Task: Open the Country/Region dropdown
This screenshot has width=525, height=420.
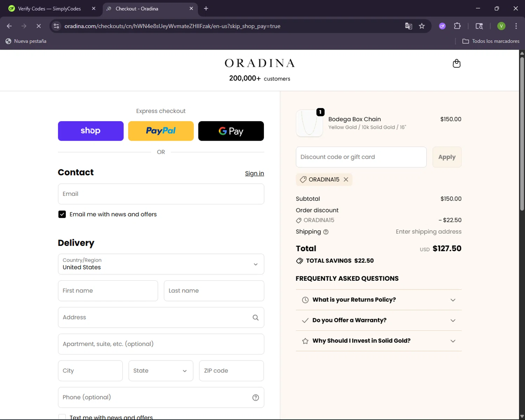Action: pyautogui.click(x=161, y=264)
